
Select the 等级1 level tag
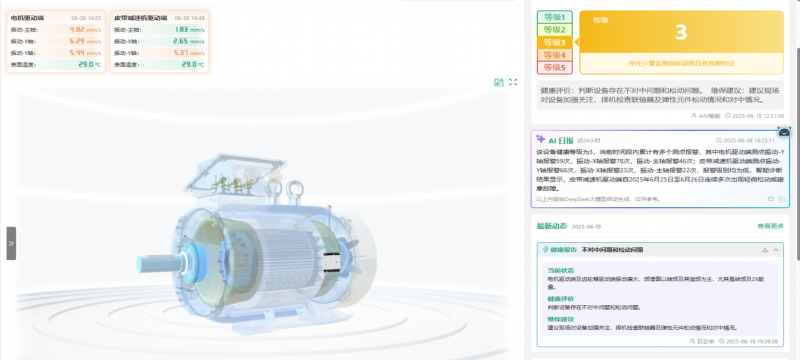click(555, 17)
